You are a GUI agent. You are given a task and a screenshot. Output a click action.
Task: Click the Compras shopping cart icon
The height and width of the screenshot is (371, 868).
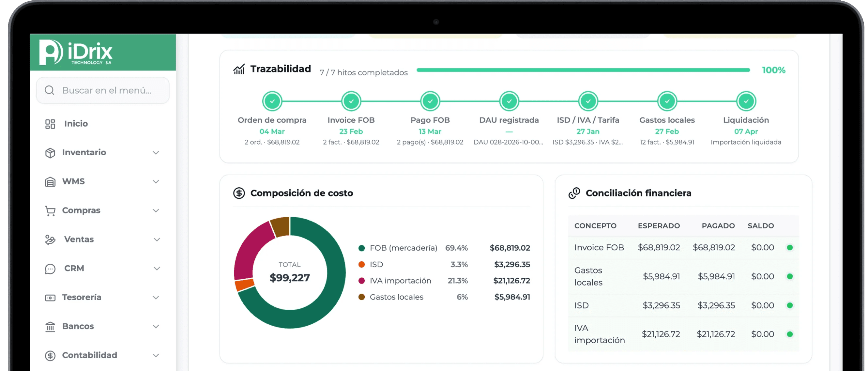(50, 211)
